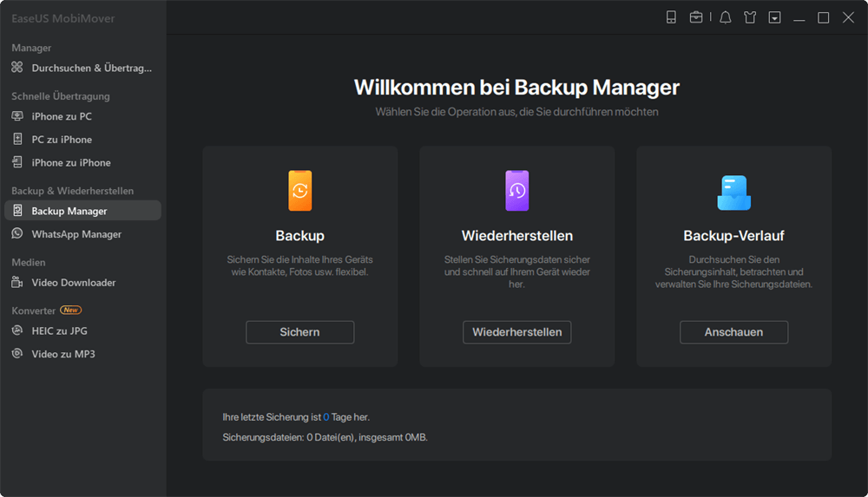Screen dimensions: 868x497
Task: Click the iPhone zu PC monitor icon
Action: click(x=17, y=116)
